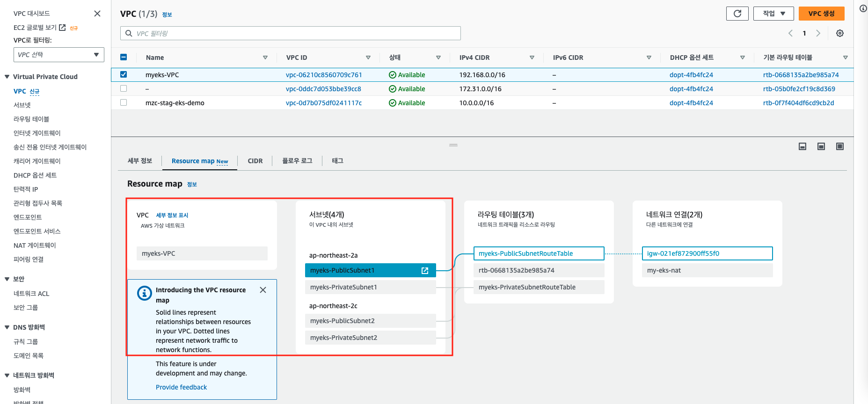Refresh the VPC list
Screen dimensions: 868x404
pos(737,14)
